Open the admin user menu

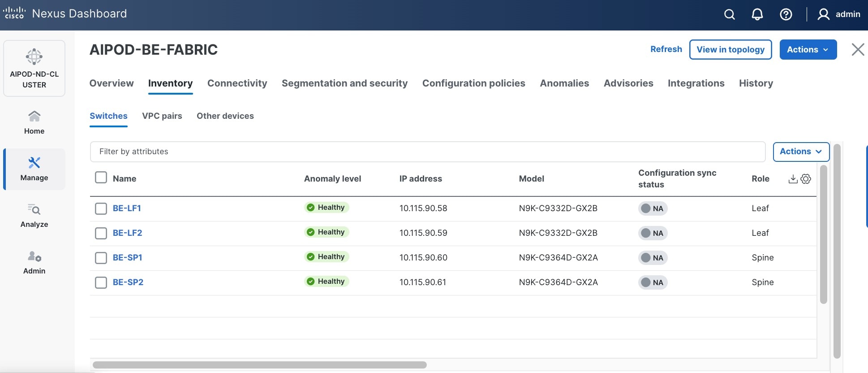[x=839, y=14]
